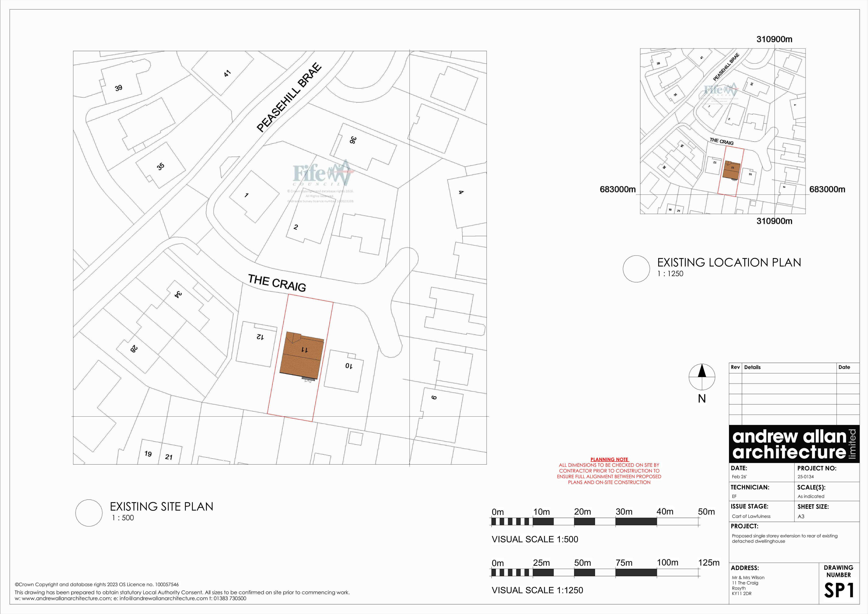The image size is (868, 614).
Task: Click the 'Mr & Mrs Wilson' address line
Action: (748, 577)
